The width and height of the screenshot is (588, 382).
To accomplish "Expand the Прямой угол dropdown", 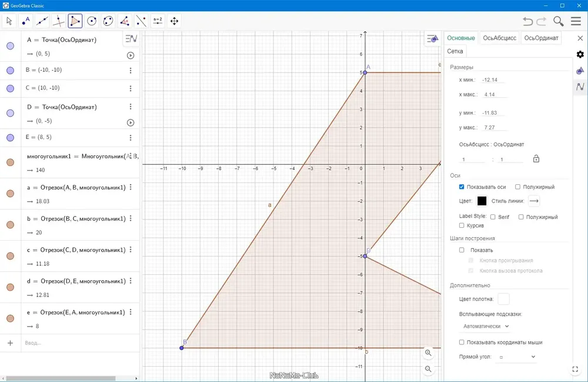I will pyautogui.click(x=517, y=357).
